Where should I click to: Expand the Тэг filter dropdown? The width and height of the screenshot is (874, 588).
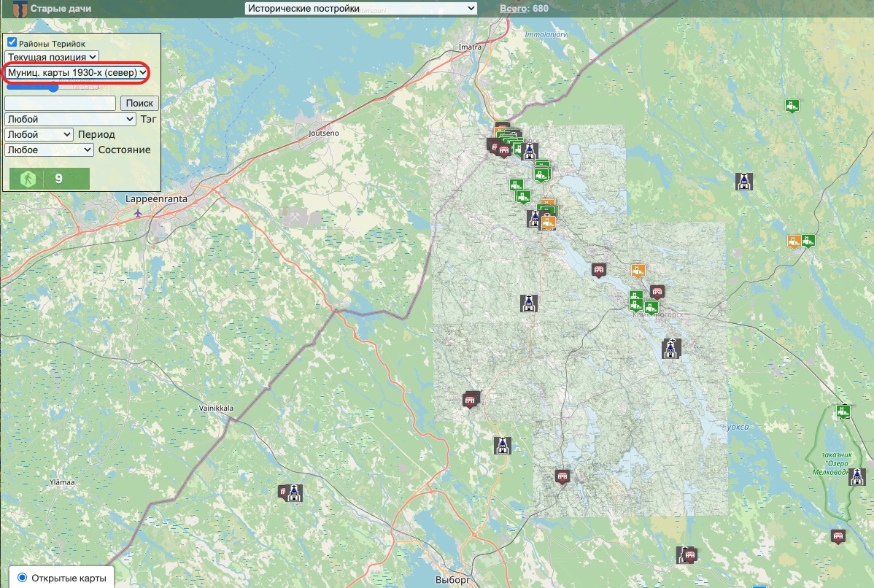click(70, 119)
